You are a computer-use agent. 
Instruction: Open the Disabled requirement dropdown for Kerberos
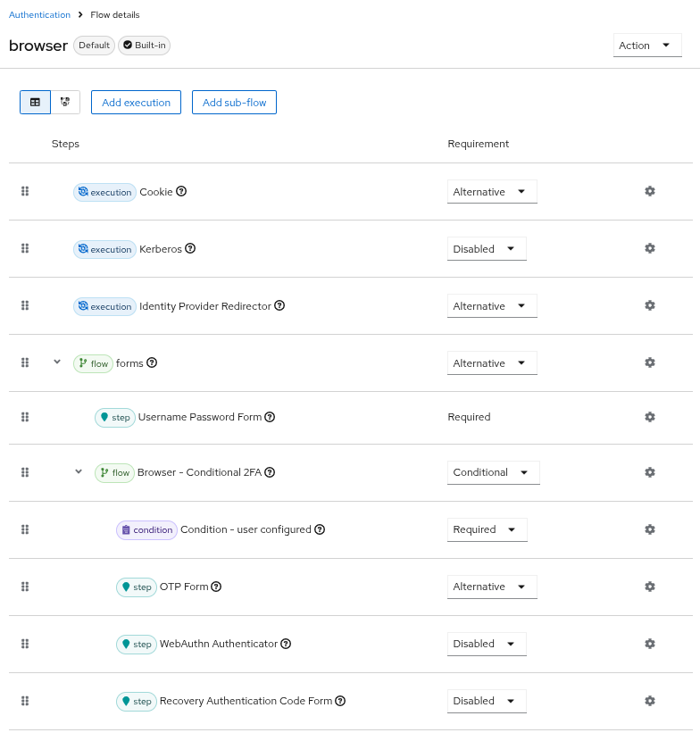click(487, 248)
